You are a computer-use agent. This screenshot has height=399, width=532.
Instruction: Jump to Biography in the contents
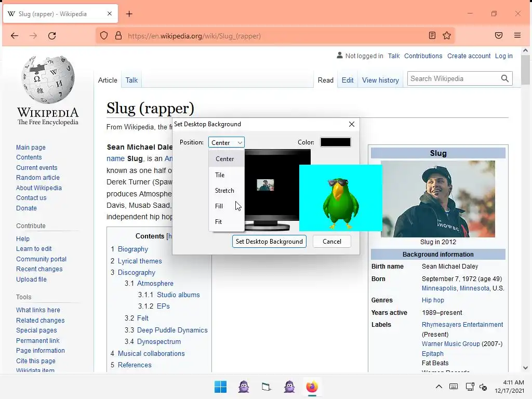[132, 249]
